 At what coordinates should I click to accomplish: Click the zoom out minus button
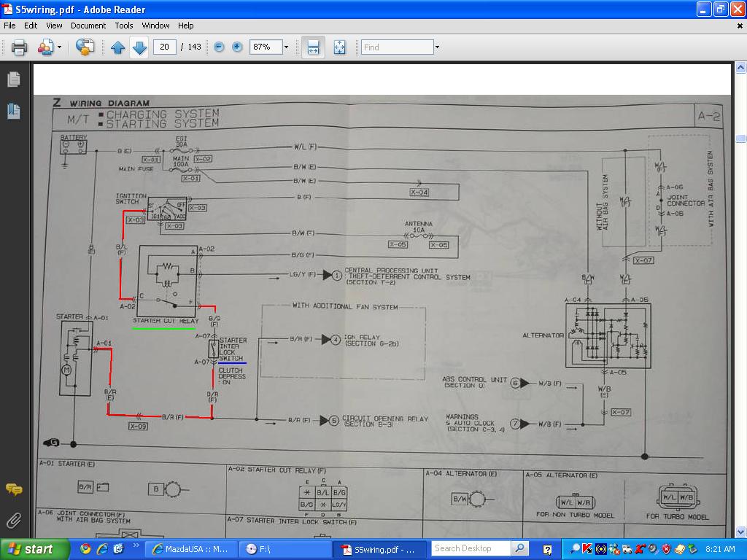pyautogui.click(x=219, y=47)
